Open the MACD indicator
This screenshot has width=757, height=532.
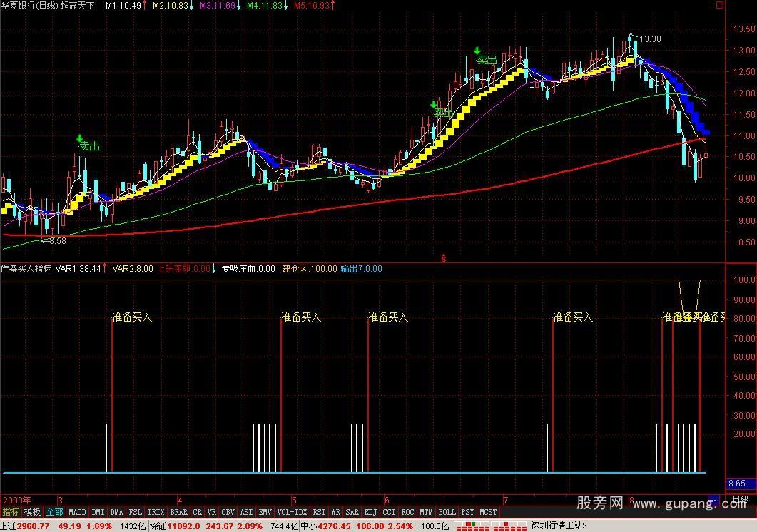coord(76,512)
